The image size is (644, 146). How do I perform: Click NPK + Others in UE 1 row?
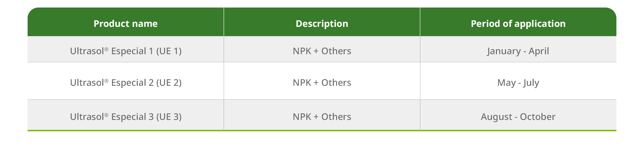[322, 51]
